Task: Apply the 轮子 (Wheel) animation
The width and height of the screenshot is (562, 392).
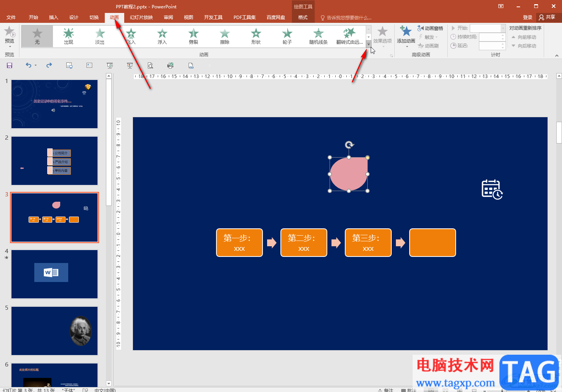Action: click(x=287, y=37)
